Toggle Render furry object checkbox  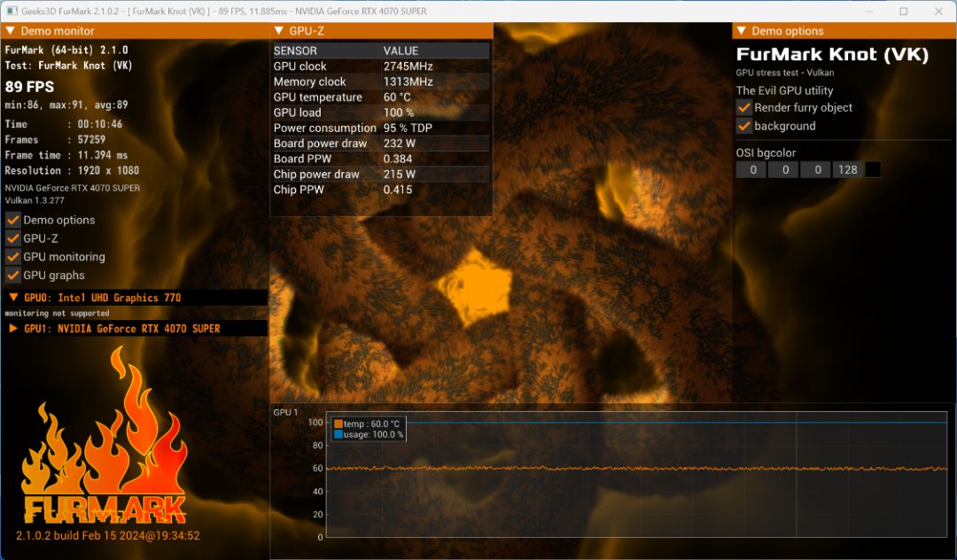744,107
